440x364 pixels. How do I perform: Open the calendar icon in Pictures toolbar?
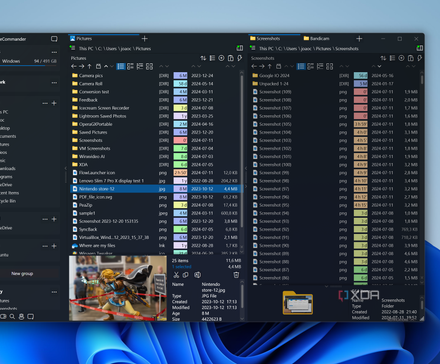(x=98, y=67)
